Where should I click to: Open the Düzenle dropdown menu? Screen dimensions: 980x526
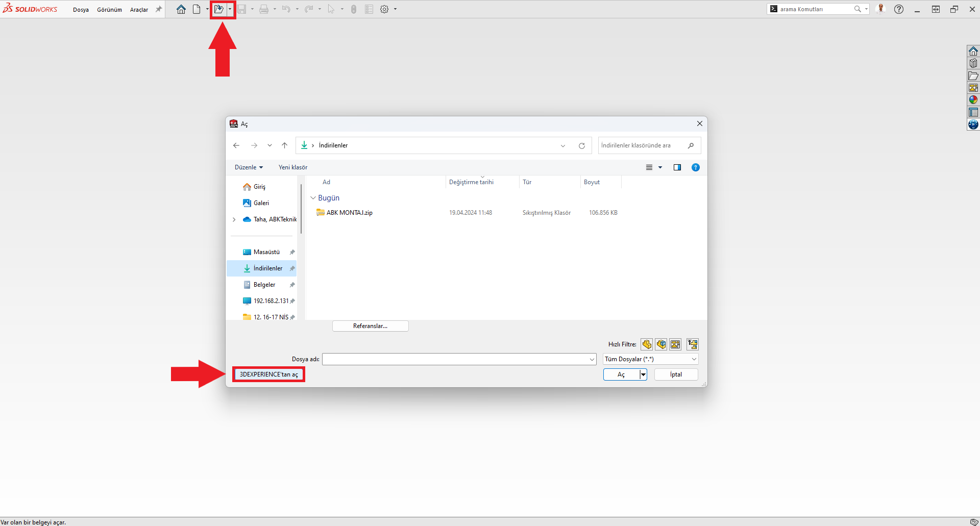point(249,167)
